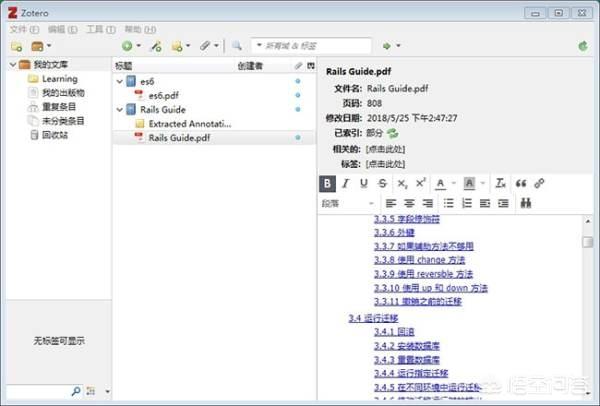Apply the background highlight color button
The image size is (600, 406).
point(469,184)
